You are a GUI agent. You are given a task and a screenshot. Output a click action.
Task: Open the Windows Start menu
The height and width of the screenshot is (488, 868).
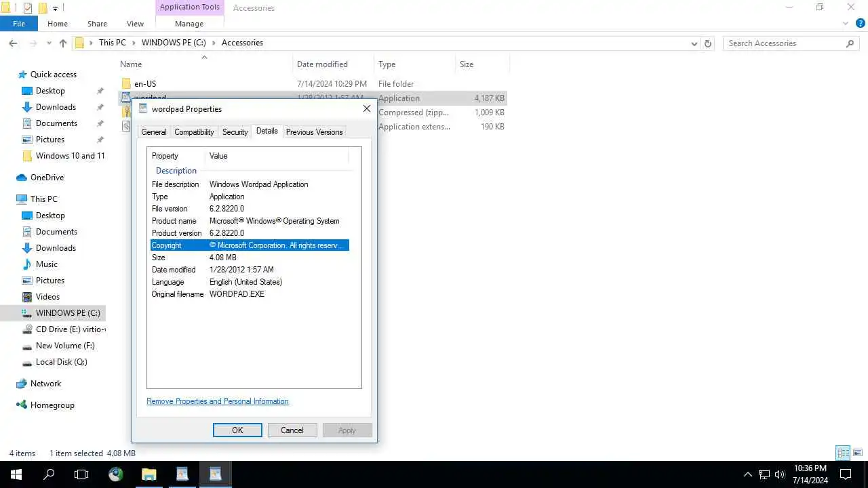[16, 474]
